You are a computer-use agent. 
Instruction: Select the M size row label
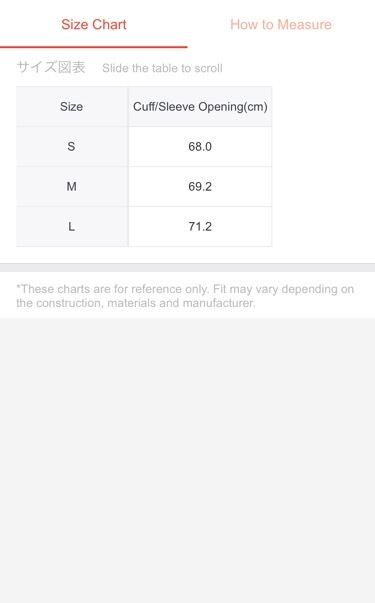click(x=72, y=187)
